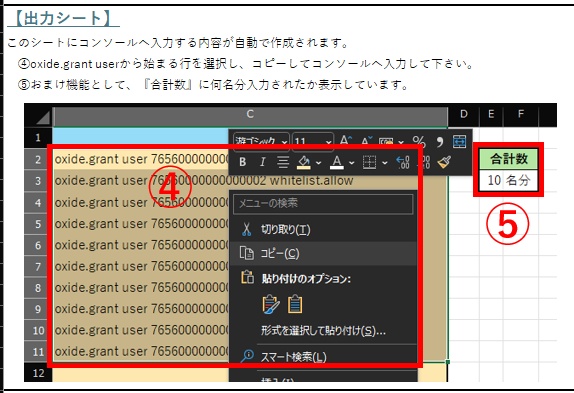
Task: Select コピー(C) from the context menu
Action: 323,253
